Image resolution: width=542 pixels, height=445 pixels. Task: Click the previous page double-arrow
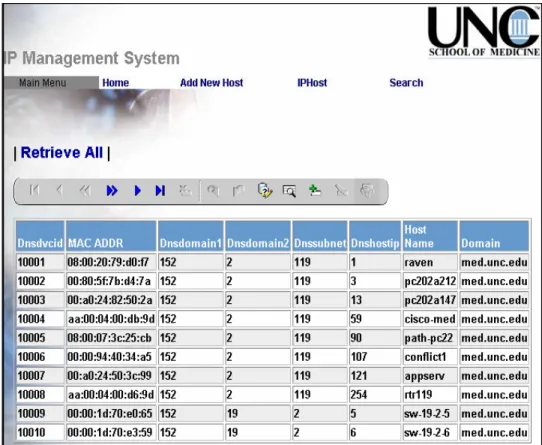point(85,190)
